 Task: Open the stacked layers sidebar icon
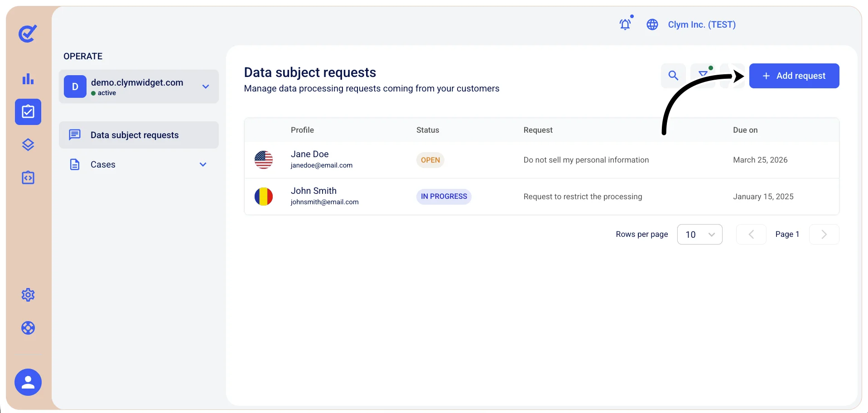28,145
